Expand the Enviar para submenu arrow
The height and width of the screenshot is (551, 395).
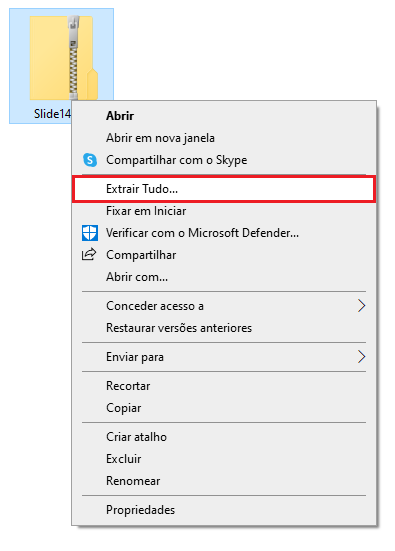(361, 357)
